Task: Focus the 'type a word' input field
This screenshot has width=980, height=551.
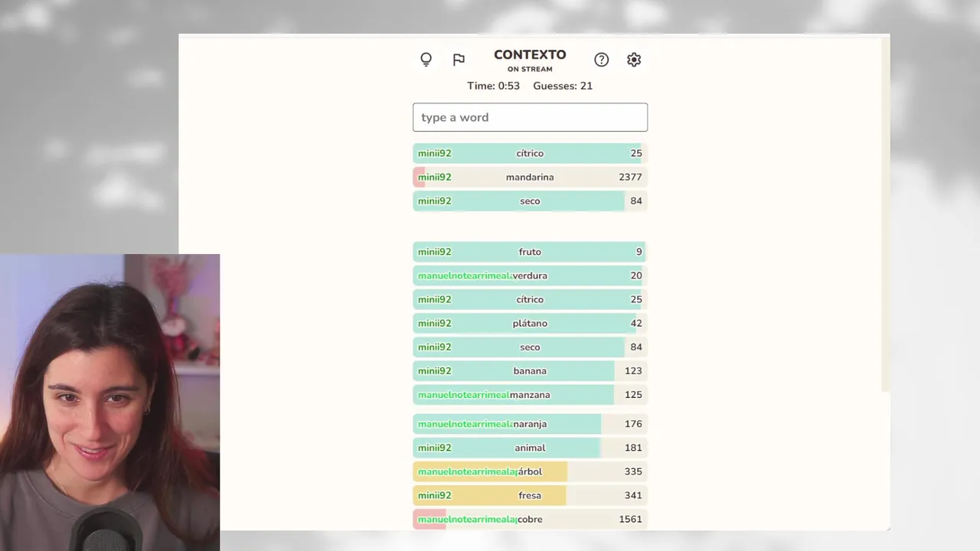Action: [x=530, y=117]
